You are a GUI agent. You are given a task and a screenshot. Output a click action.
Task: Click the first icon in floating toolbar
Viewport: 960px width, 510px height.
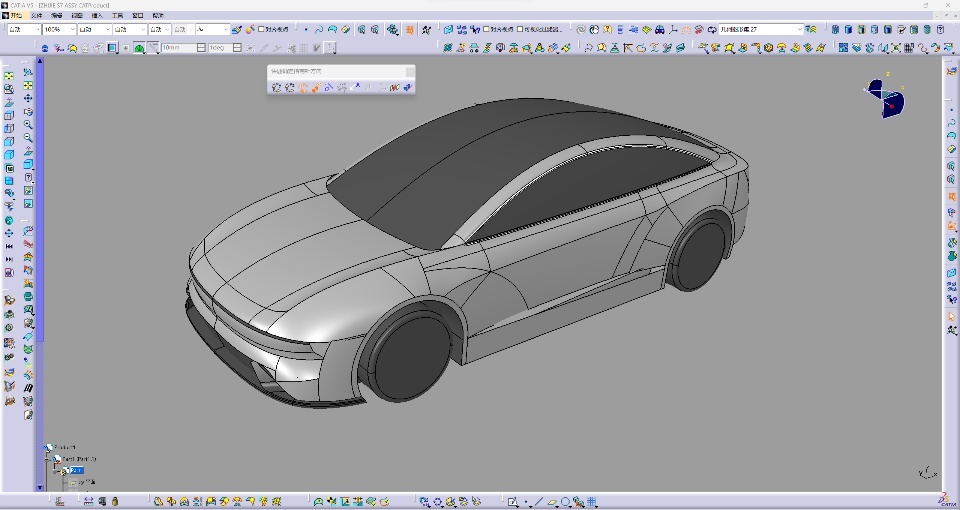(x=276, y=88)
